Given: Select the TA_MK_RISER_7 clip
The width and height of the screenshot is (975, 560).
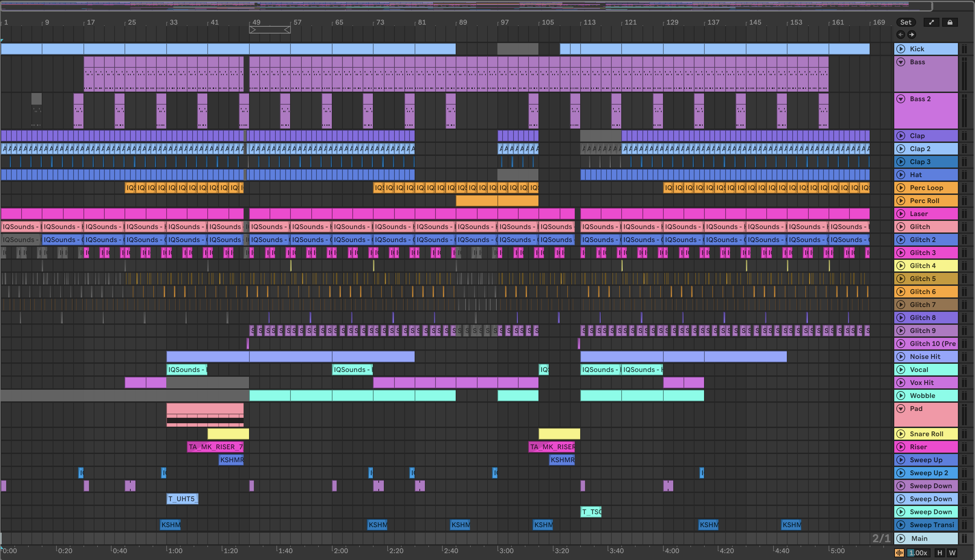Looking at the screenshot, I should click(x=215, y=447).
